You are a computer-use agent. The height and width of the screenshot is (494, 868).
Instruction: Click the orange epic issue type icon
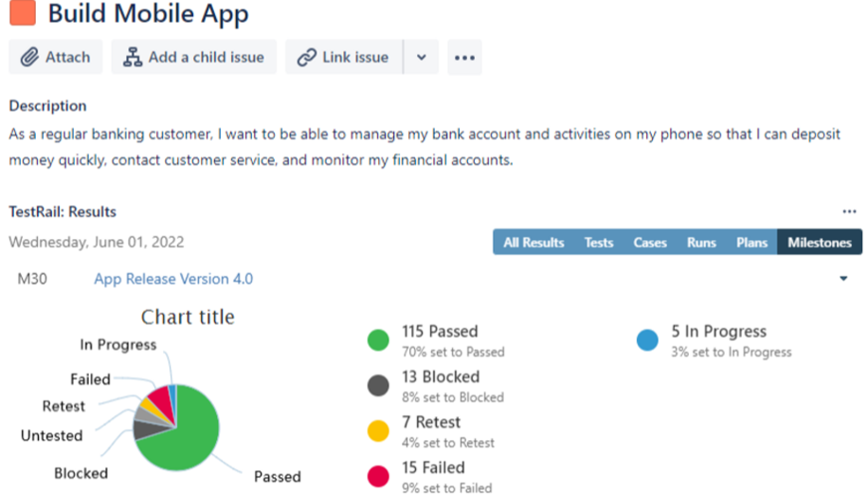[22, 14]
